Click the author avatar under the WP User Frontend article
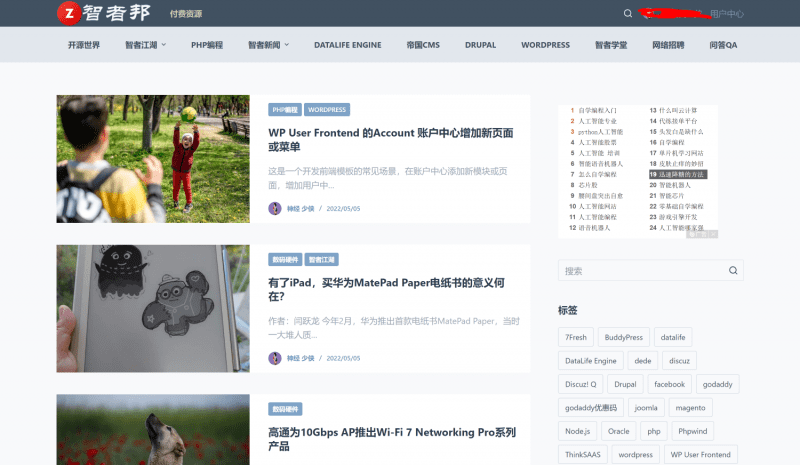The width and height of the screenshot is (800, 465). [275, 208]
